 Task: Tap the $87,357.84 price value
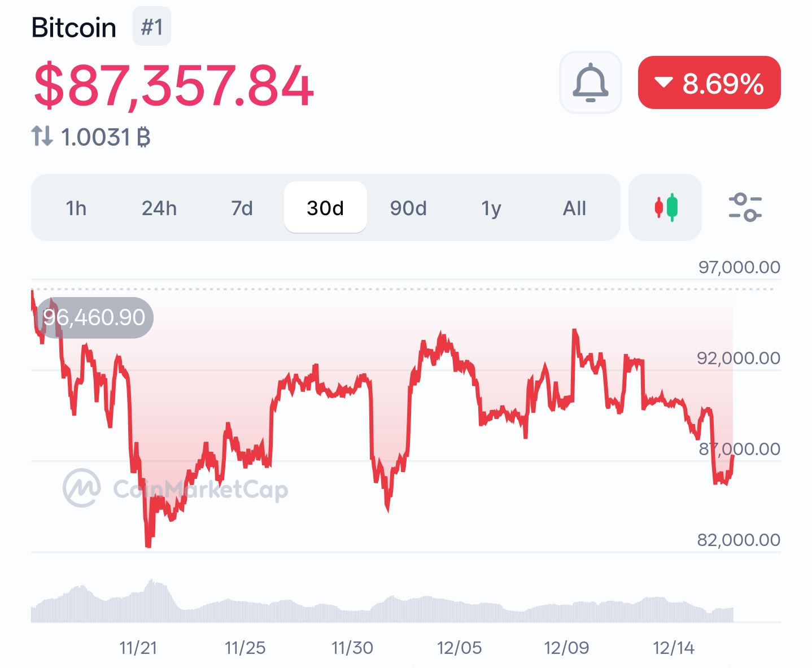[x=173, y=86]
